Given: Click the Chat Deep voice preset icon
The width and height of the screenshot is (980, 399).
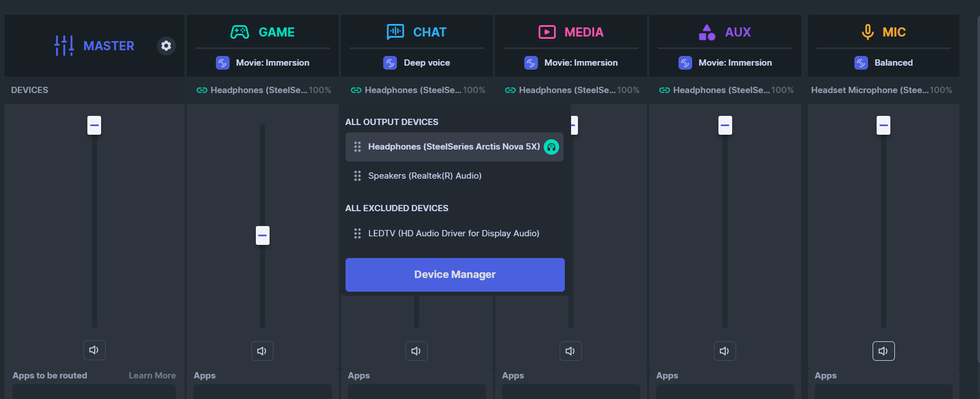Looking at the screenshot, I should coord(390,63).
